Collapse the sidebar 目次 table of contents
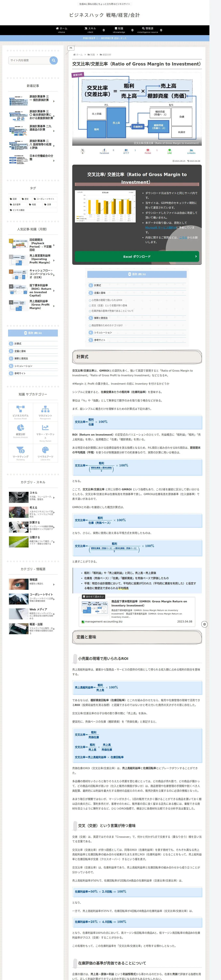Viewport: 221px width, 980px height. 33,333
